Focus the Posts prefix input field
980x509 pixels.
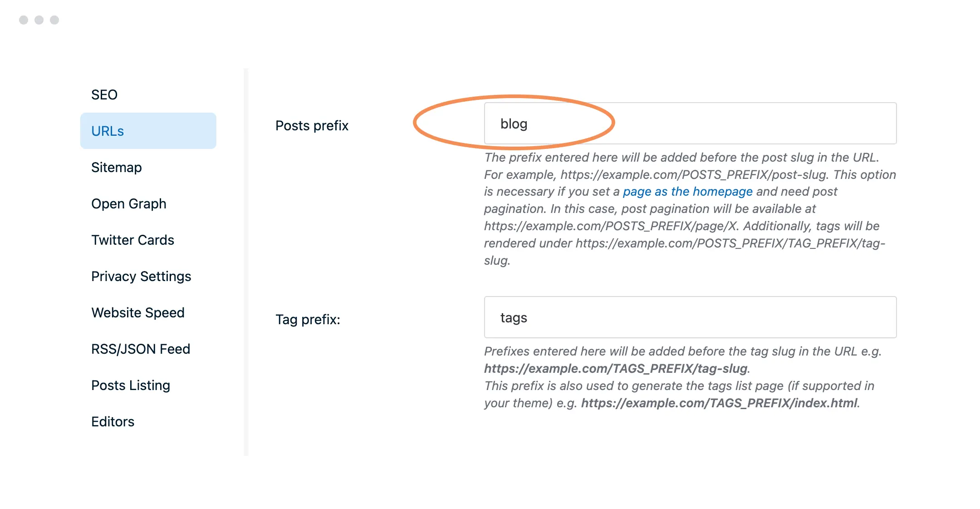[x=690, y=124]
